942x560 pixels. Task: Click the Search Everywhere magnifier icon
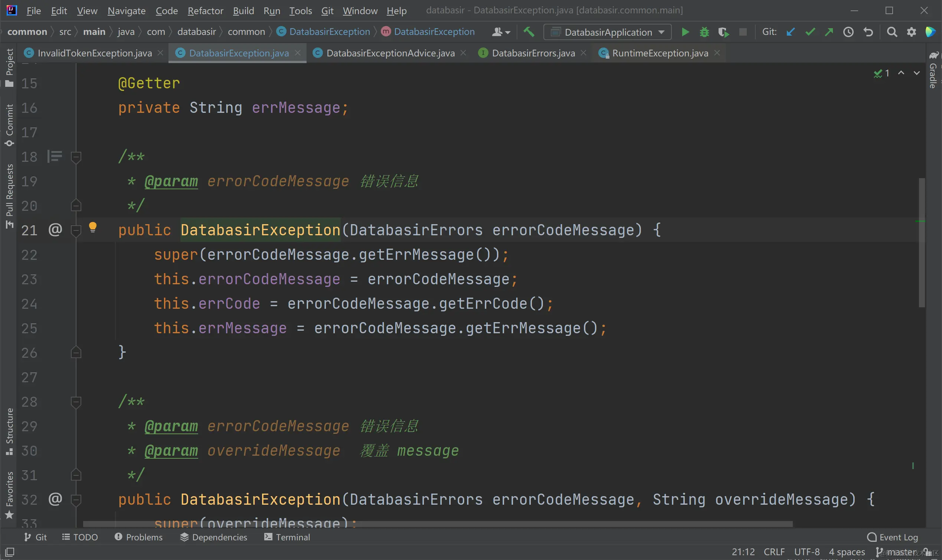pos(892,32)
